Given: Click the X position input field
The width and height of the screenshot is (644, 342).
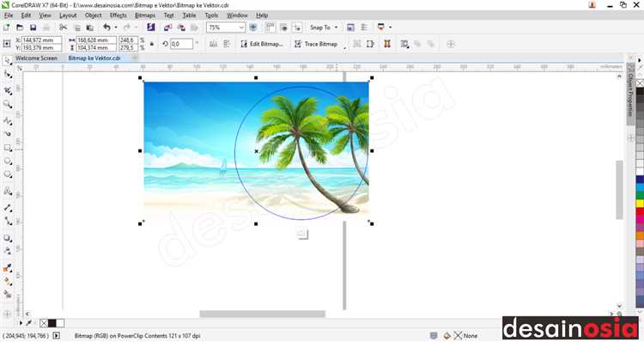Looking at the screenshot, I should (41, 40).
